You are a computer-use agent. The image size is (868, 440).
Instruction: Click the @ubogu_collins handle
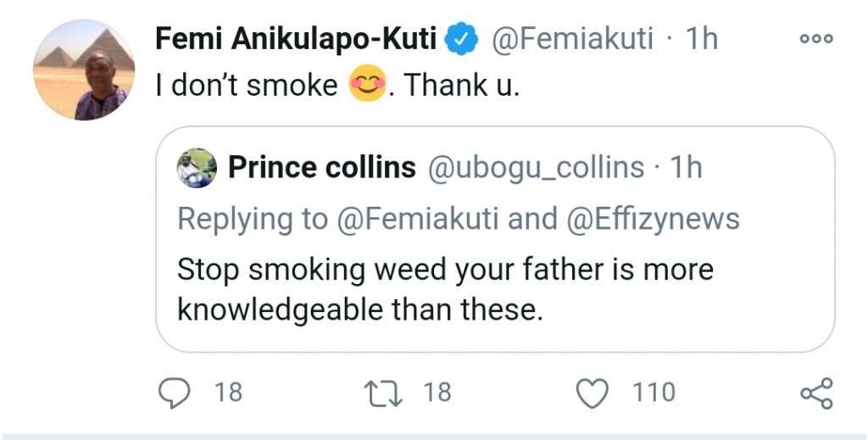coord(537,168)
